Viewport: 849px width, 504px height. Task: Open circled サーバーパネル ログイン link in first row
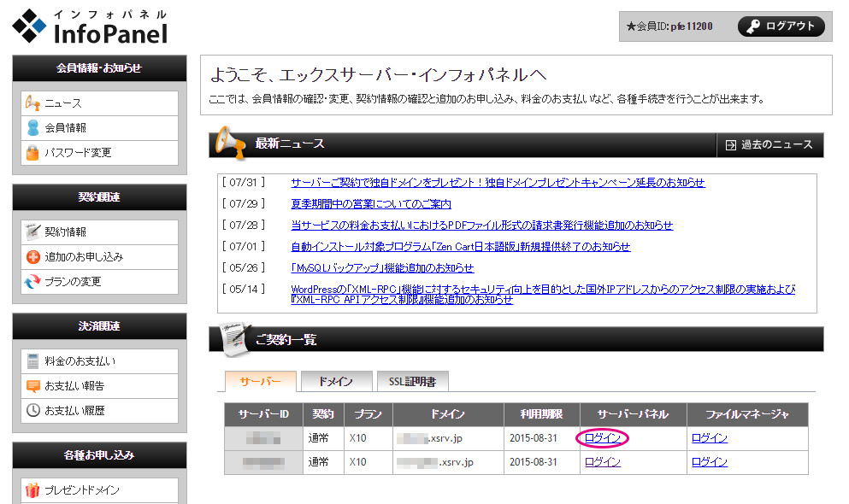pos(603,438)
